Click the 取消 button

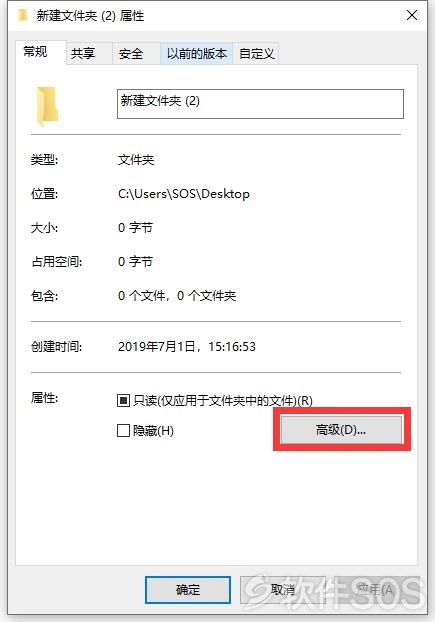tap(283, 590)
